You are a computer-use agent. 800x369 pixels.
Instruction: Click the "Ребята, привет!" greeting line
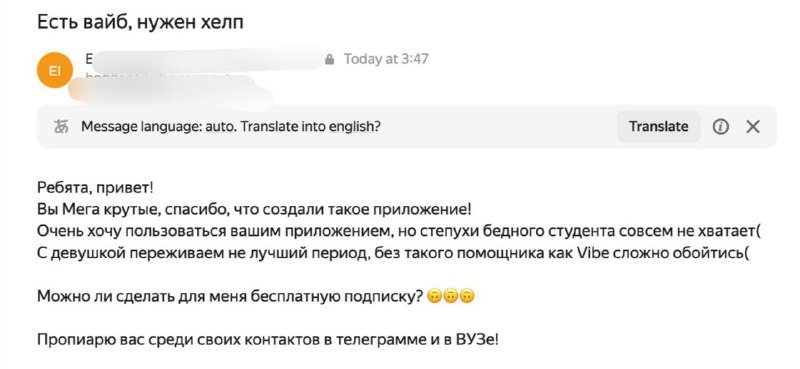click(95, 188)
